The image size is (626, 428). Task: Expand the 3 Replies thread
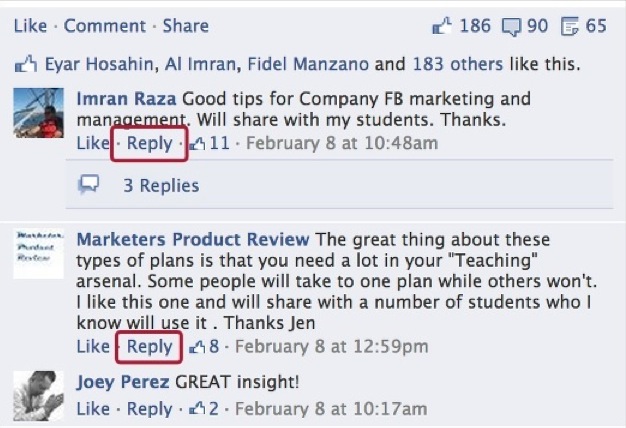pos(161,185)
